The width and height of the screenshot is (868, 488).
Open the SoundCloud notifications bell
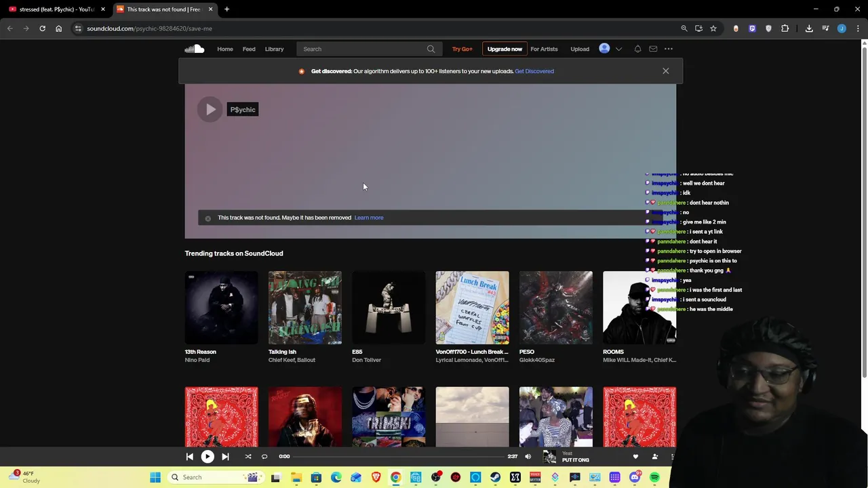pos(637,49)
